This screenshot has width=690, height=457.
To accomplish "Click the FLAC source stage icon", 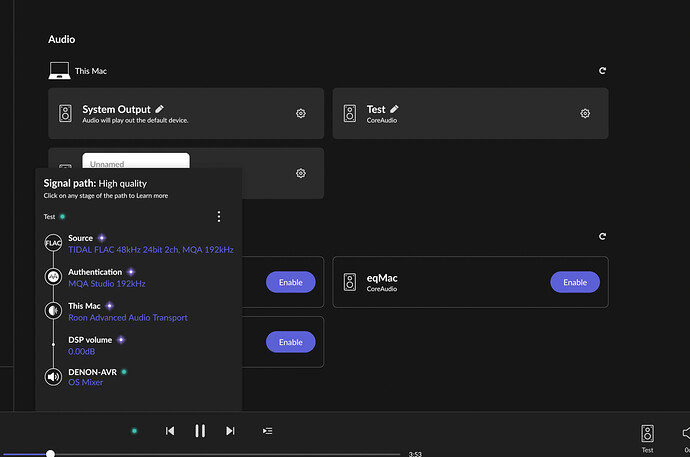I will tap(53, 243).
